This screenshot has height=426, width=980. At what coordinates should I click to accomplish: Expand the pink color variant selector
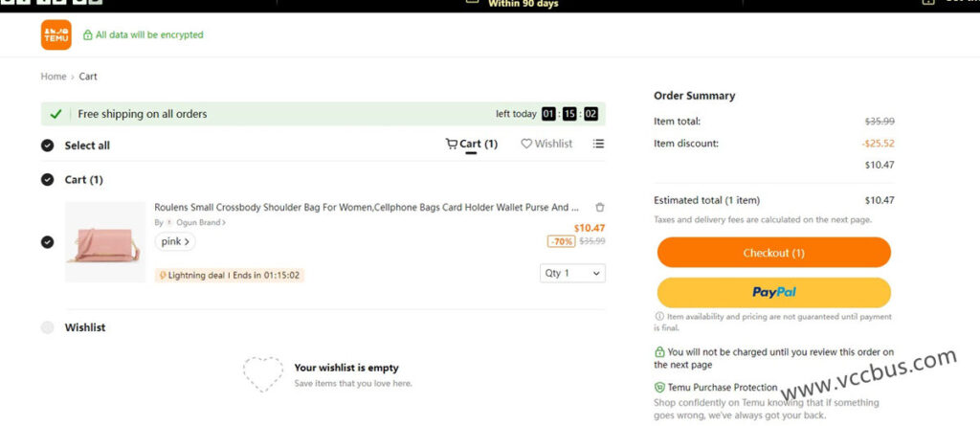[175, 241]
